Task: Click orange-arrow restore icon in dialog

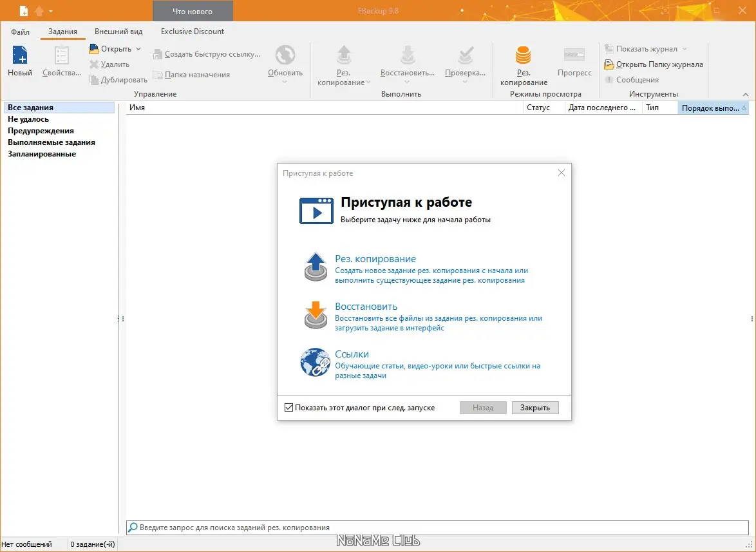Action: point(316,314)
